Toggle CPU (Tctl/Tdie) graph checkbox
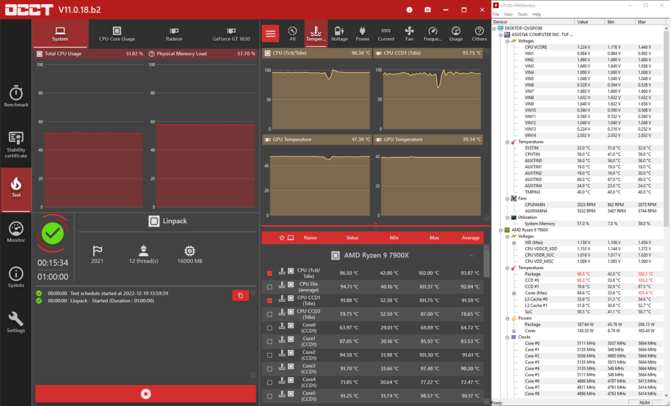 pos(270,273)
